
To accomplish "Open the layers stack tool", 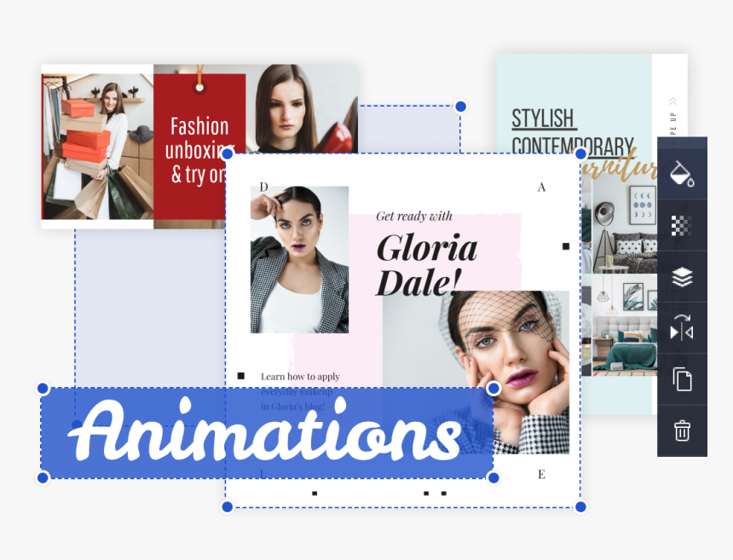I will [x=682, y=276].
